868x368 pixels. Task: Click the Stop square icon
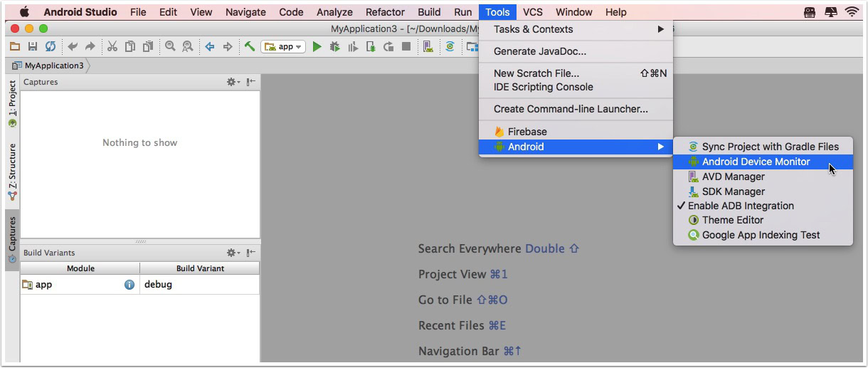click(x=406, y=46)
